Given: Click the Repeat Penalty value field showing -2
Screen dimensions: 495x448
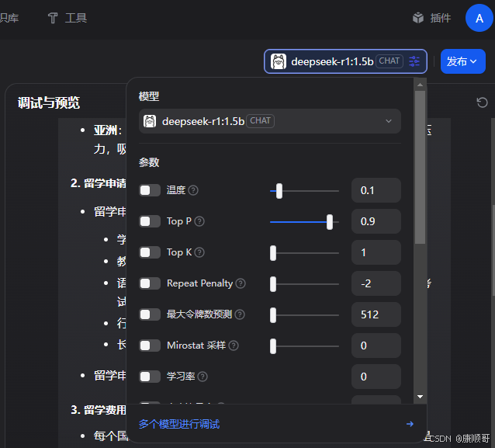Looking at the screenshot, I should tap(376, 283).
